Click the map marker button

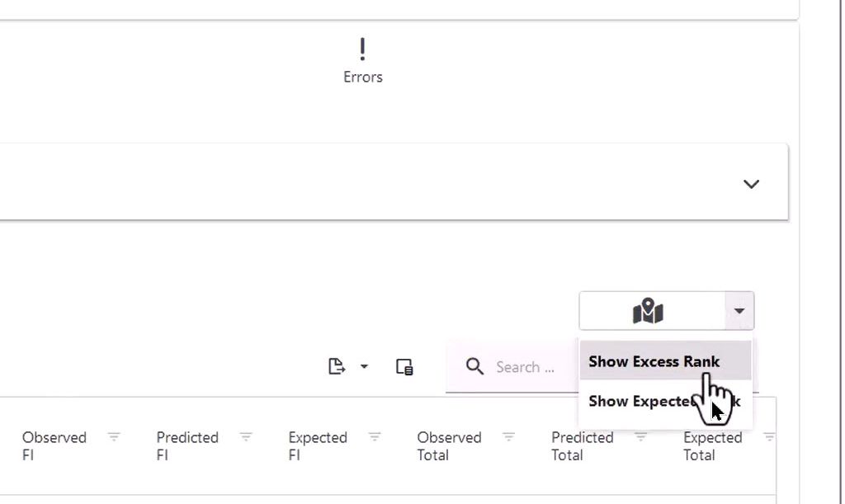649,311
